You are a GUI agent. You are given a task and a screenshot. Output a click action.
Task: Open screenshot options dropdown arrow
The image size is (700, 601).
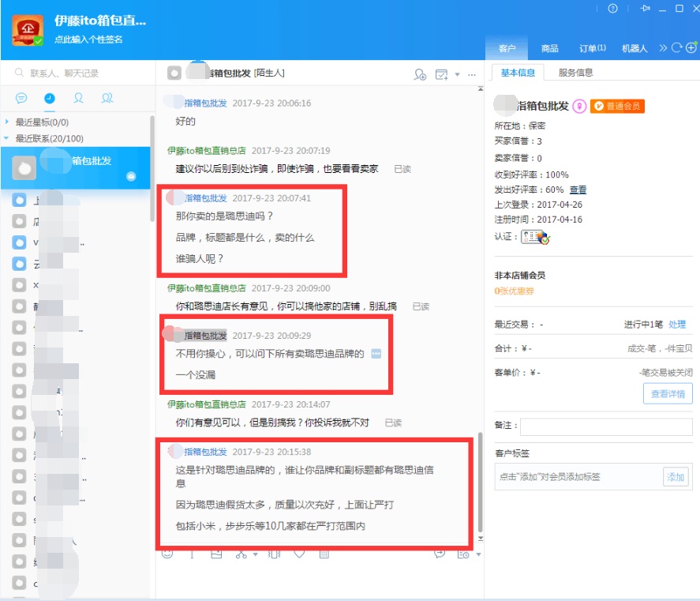[x=256, y=554]
